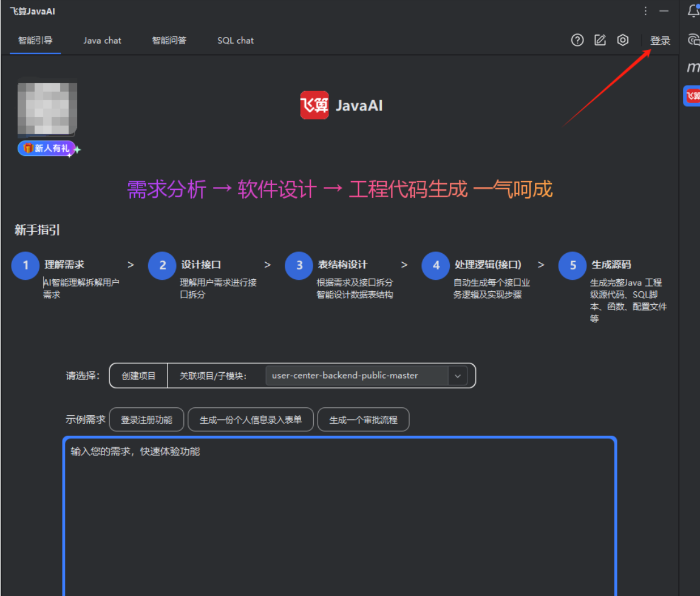Switch to the 智能引导 tab
Viewport: 700px width, 596px height.
pyautogui.click(x=35, y=41)
